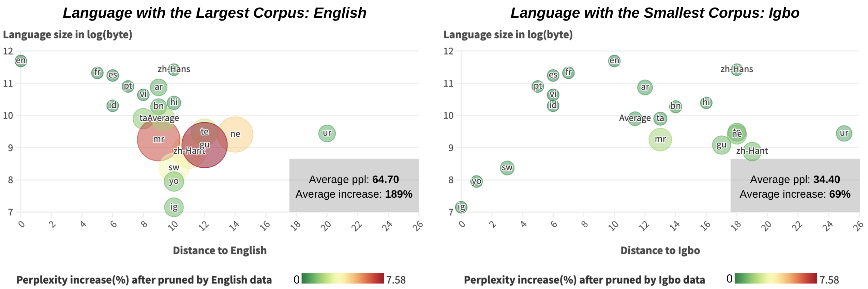This screenshot has width=868, height=289.
Task: Select the 'yo' bubble in the English chart
Action: coord(174,181)
